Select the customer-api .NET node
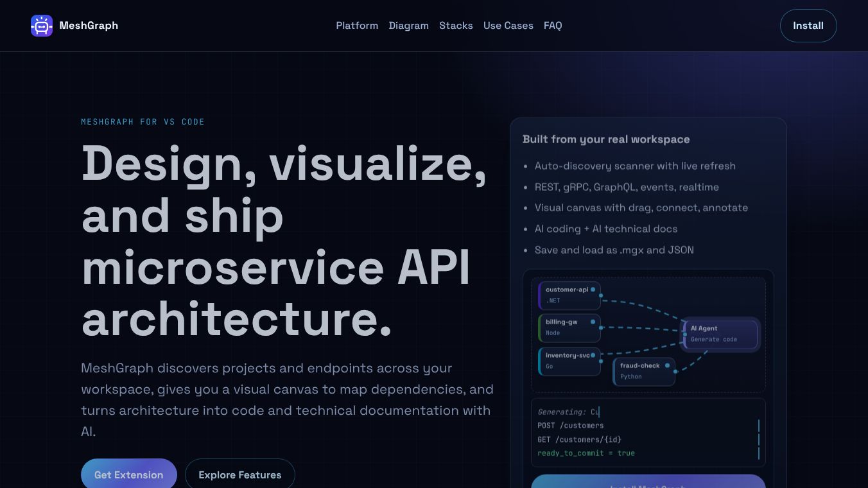Viewport: 868px width, 488px height. [x=569, y=295]
